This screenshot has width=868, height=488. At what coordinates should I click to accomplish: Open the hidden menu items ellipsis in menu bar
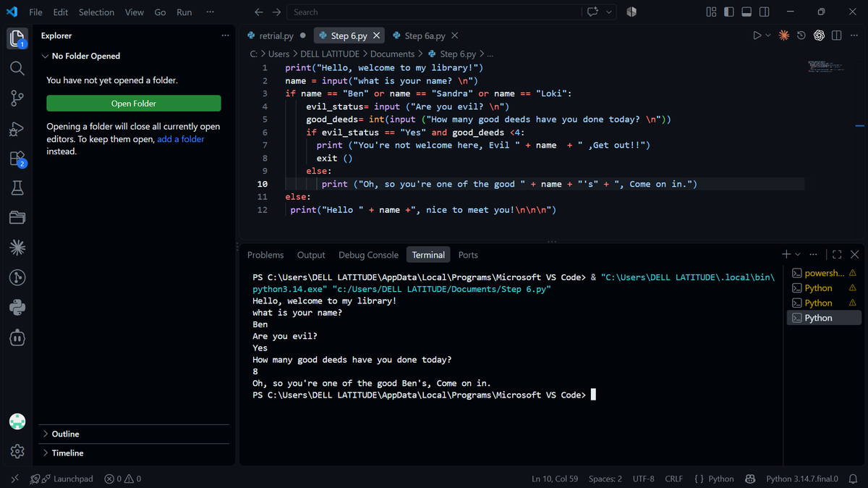coord(210,12)
